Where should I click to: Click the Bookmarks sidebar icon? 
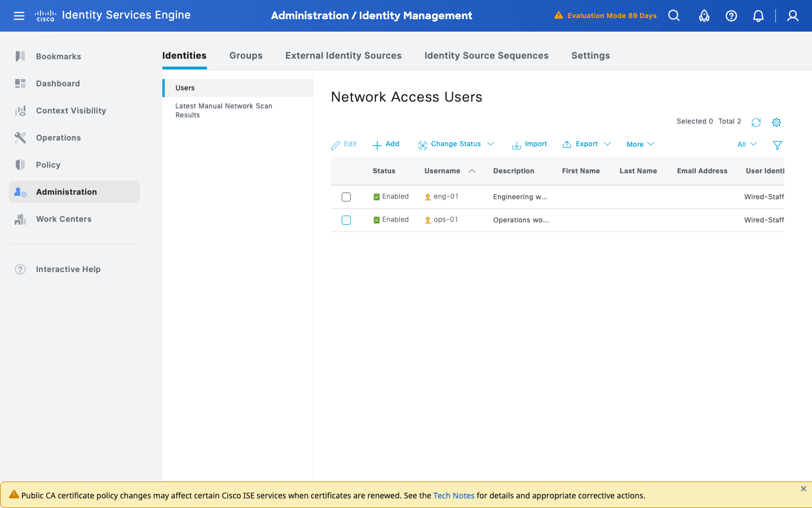point(20,56)
